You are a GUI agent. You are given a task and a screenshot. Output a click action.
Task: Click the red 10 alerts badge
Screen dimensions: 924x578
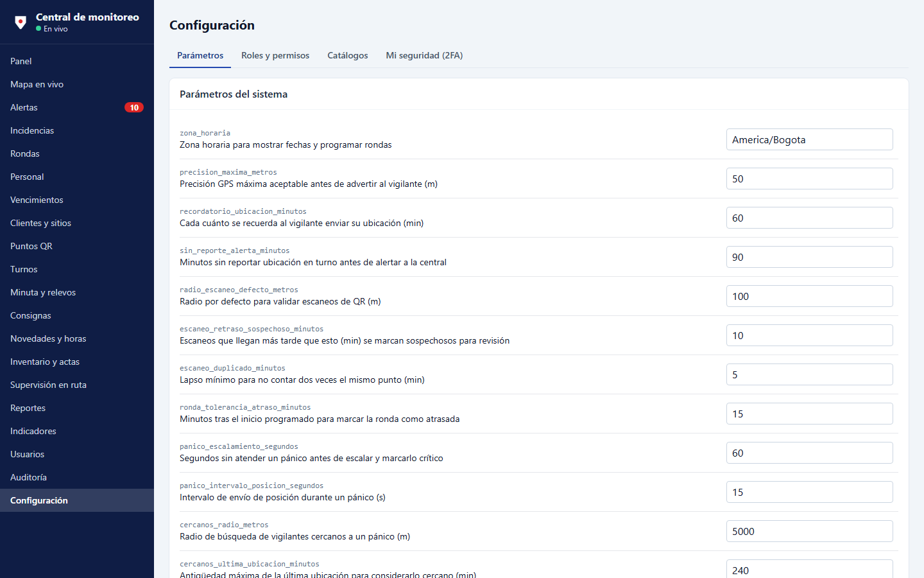[134, 107]
